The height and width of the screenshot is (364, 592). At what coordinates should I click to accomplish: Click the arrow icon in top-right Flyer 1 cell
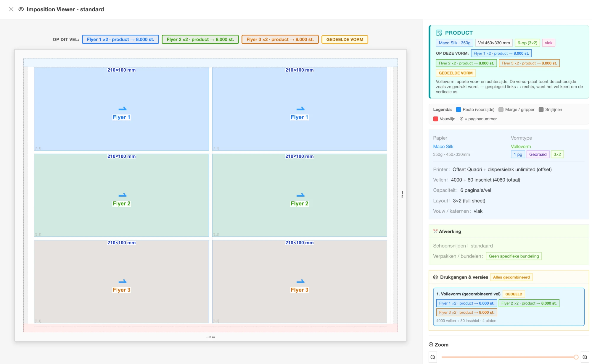[300, 109]
